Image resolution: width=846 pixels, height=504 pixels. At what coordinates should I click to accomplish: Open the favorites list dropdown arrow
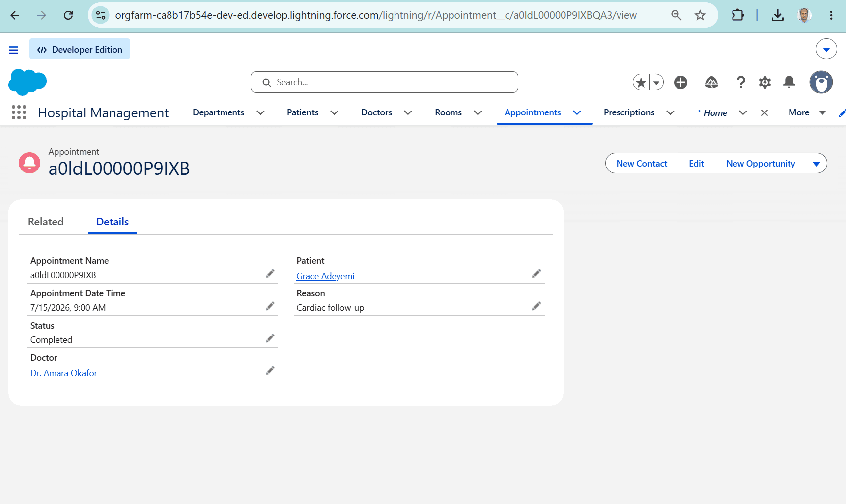pos(656,83)
